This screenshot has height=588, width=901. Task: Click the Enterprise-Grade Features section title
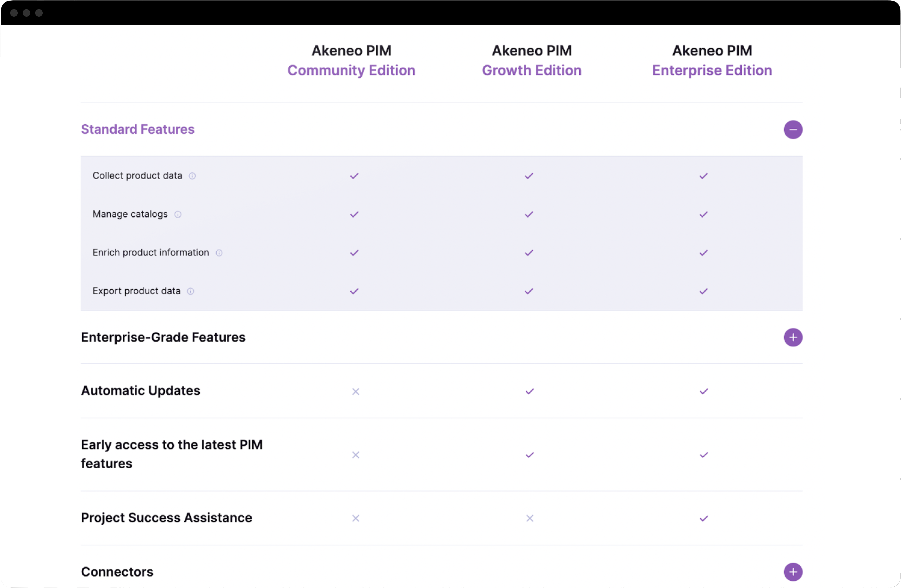[163, 337]
